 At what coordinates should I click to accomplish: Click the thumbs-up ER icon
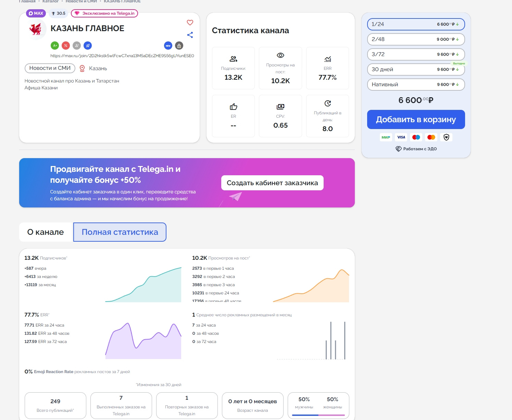(x=233, y=107)
